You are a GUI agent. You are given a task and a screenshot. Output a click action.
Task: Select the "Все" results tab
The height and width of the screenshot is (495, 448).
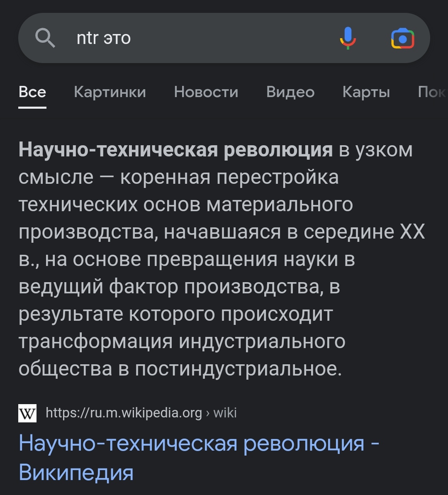[32, 92]
